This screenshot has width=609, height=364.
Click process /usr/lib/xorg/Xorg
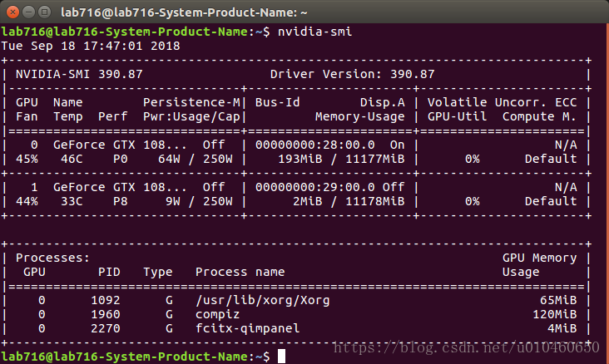tap(263, 300)
